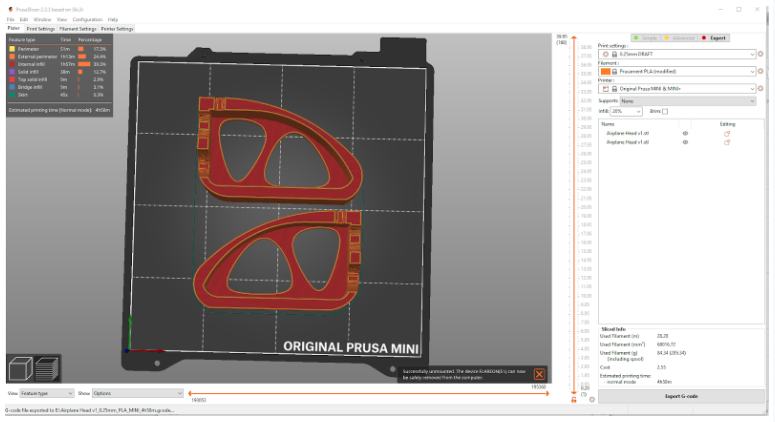The image size is (775, 422).
Task: Click right thumb of horizontal move slider
Action: tap(547, 394)
